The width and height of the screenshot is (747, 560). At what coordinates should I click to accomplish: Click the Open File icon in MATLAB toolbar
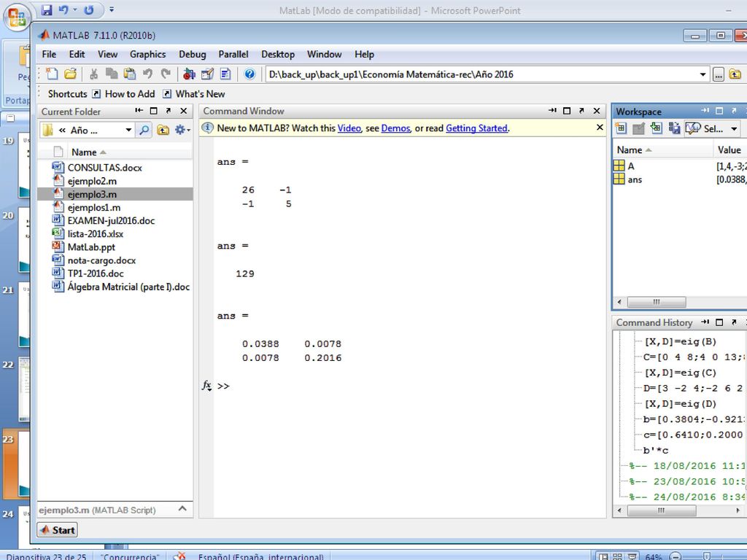pyautogui.click(x=71, y=74)
